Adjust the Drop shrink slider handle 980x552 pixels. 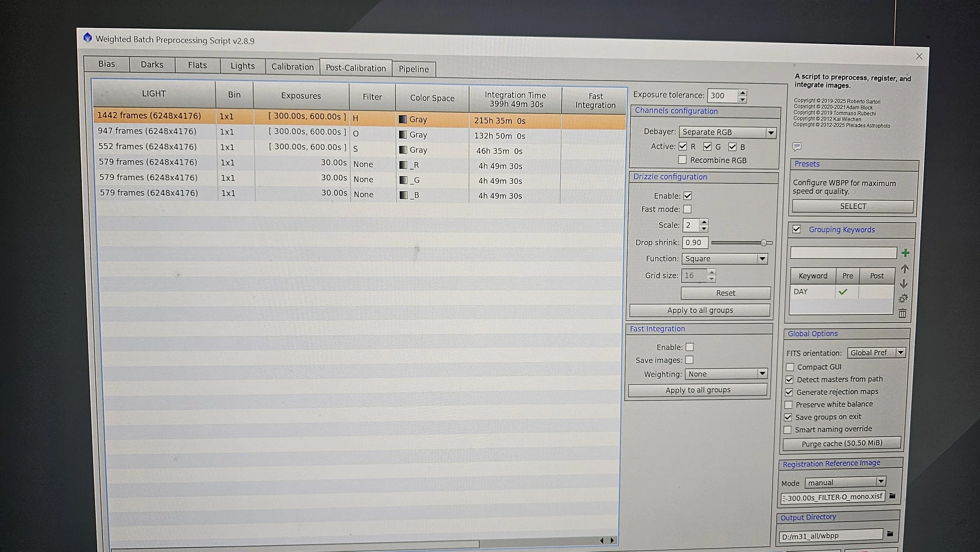(763, 243)
